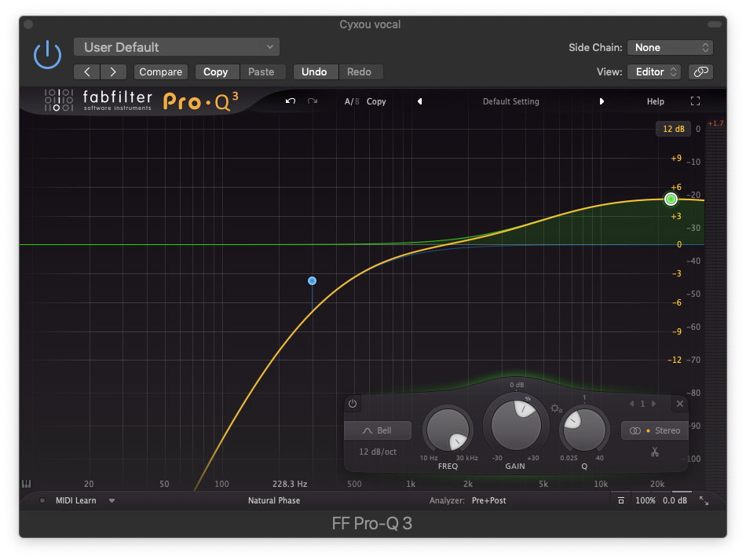
Task: Select the green EQ band node
Action: point(671,199)
